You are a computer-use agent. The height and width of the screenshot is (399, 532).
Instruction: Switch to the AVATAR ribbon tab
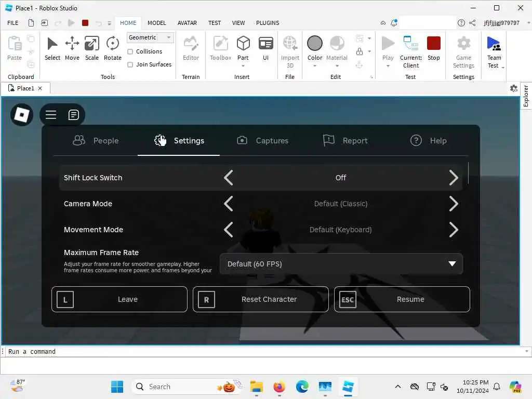187,23
